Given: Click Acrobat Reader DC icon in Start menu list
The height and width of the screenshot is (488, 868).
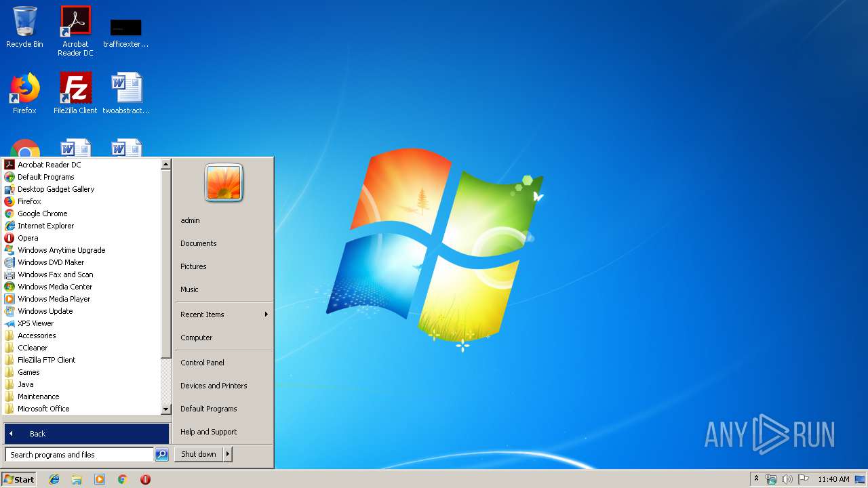Looking at the screenshot, I should 9,165.
